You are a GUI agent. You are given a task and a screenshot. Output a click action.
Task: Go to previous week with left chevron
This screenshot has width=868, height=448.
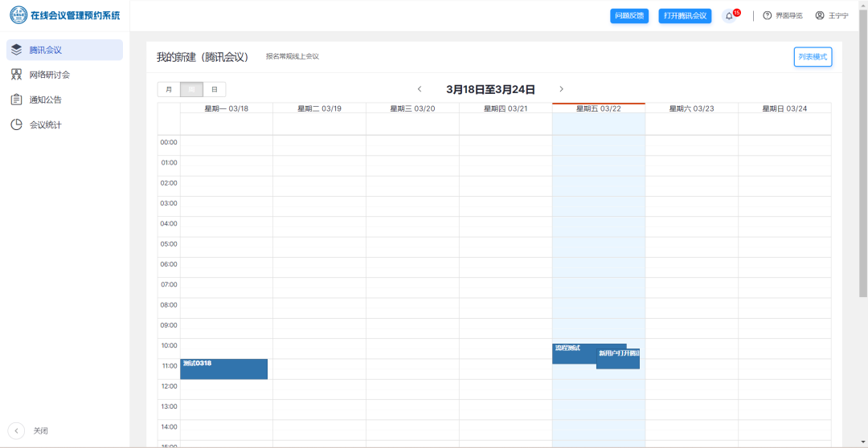(x=420, y=89)
